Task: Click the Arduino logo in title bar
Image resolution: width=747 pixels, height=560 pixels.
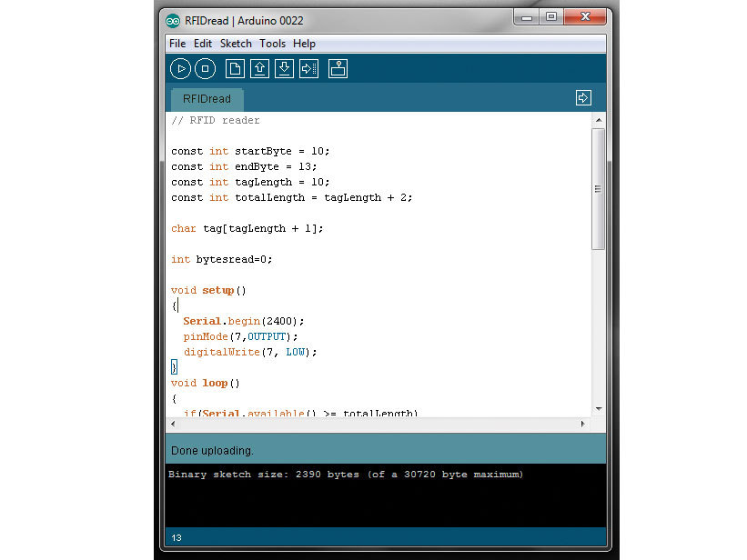Action: click(173, 21)
